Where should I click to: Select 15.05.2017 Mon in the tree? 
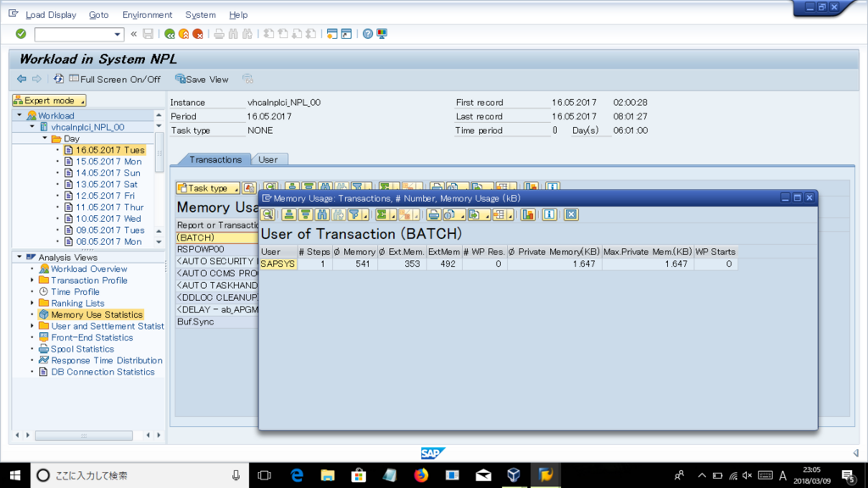(108, 162)
